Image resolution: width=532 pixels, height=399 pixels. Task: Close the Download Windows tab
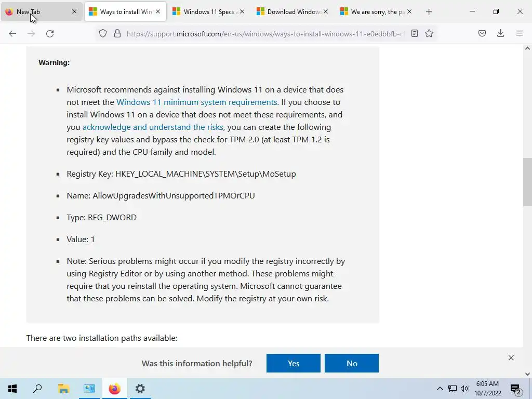click(326, 11)
